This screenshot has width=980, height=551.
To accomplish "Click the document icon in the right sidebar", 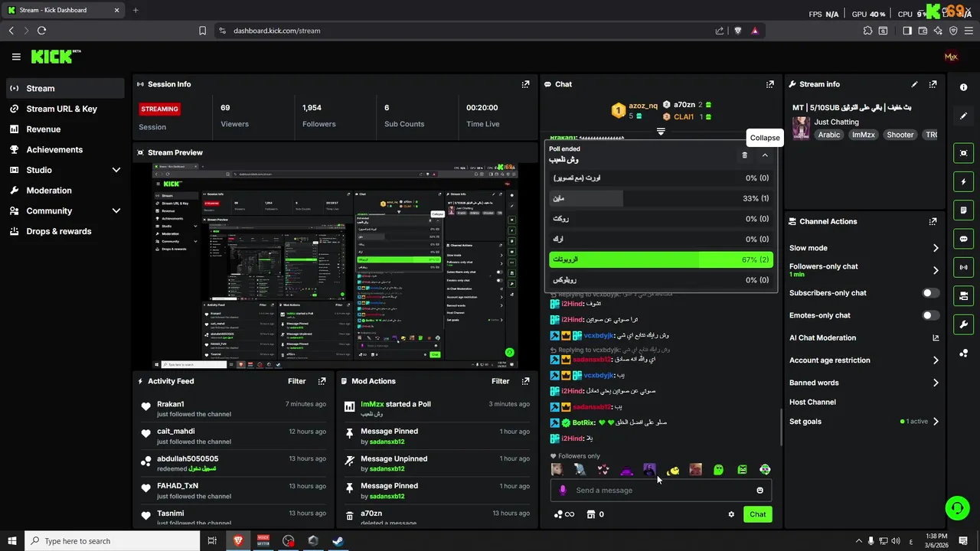I will click(964, 210).
